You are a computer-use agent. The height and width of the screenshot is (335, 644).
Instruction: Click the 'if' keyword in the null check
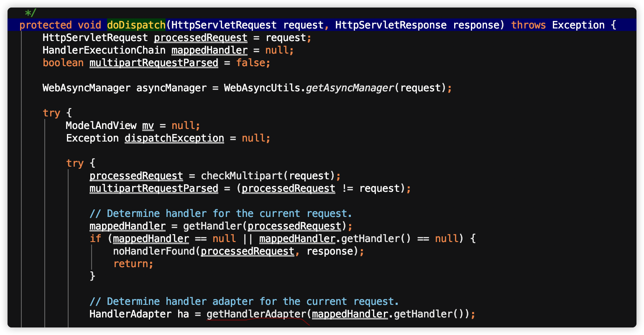[95, 239]
